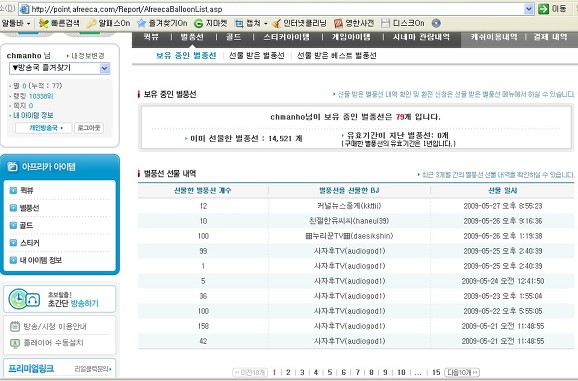Click 내 아이템 정보 link in profile box
This screenshot has width=578, height=381.
(33, 115)
